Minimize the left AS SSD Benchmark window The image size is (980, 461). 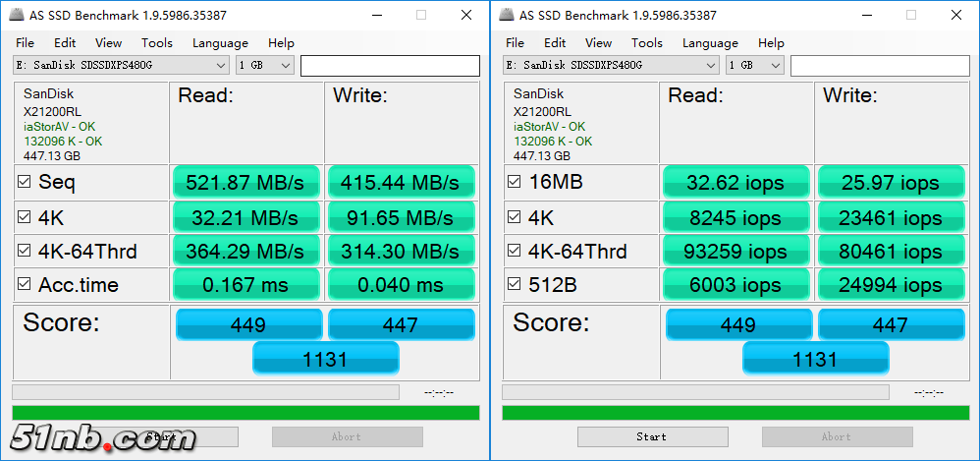(x=377, y=15)
